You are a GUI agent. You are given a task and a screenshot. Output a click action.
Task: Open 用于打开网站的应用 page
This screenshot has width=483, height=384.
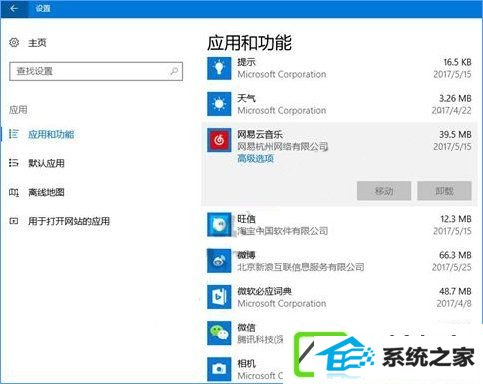[x=69, y=221]
